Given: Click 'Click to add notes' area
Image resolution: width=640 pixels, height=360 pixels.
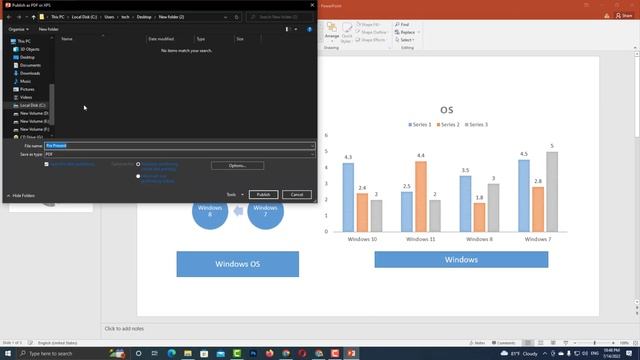Looking at the screenshot, I should (124, 329).
